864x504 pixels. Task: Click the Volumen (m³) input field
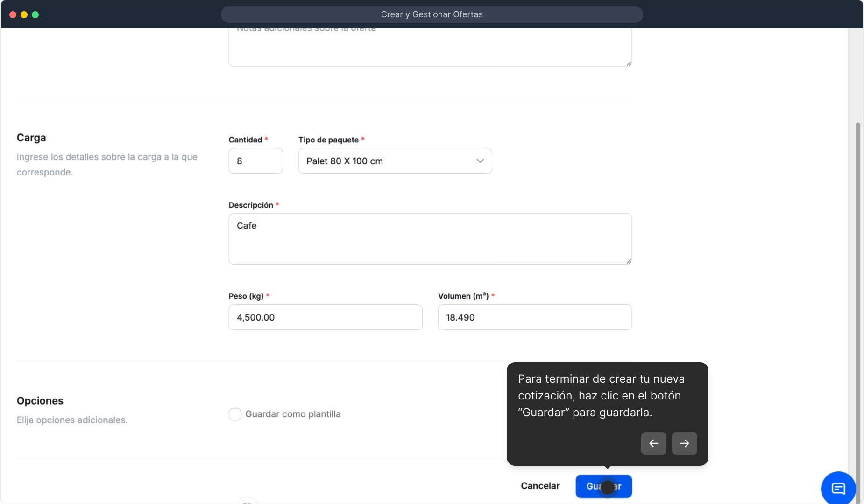(534, 317)
